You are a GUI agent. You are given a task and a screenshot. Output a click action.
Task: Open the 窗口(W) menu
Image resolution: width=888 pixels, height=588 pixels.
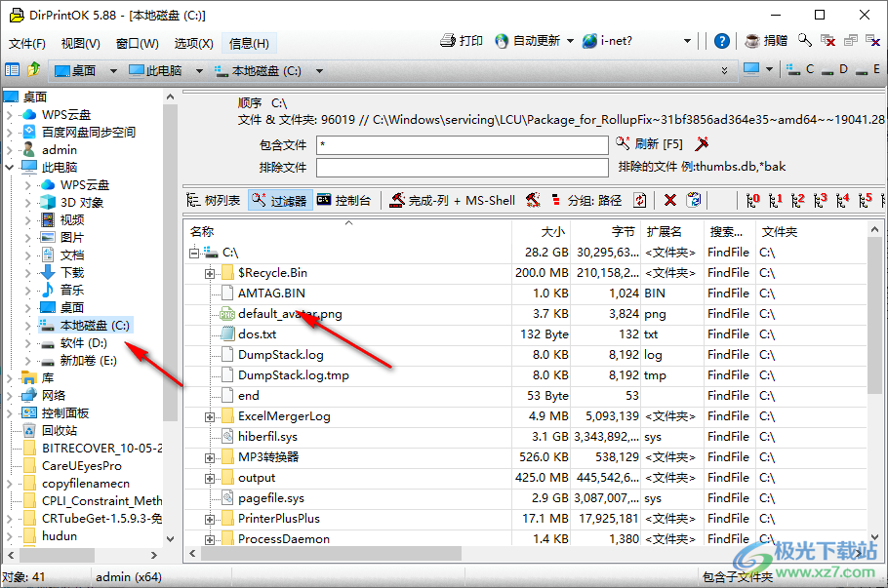click(137, 44)
